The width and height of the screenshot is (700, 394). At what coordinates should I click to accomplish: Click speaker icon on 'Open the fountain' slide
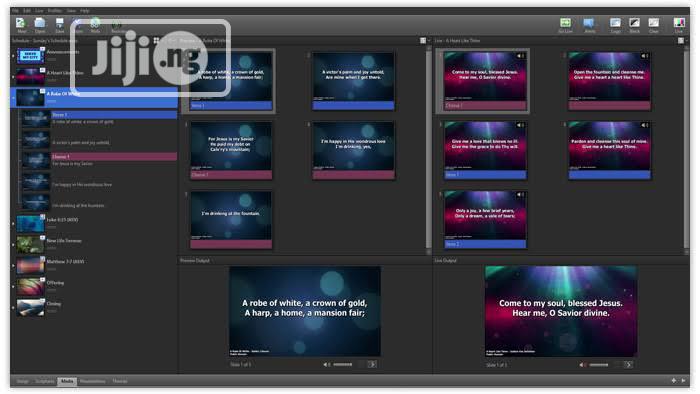point(644,56)
